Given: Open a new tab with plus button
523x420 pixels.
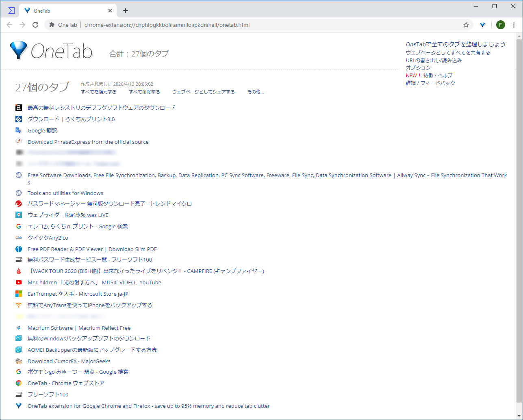Looking at the screenshot, I should click(126, 11).
